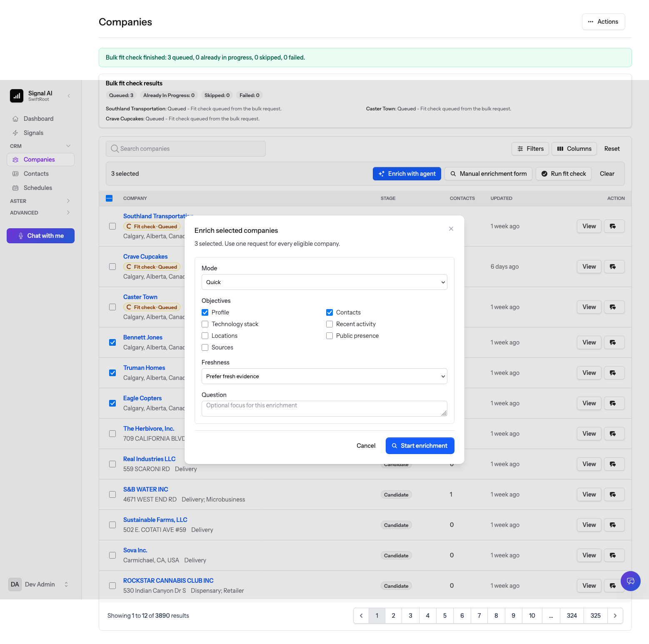
Task: Click the Question text area
Action: 324,409
